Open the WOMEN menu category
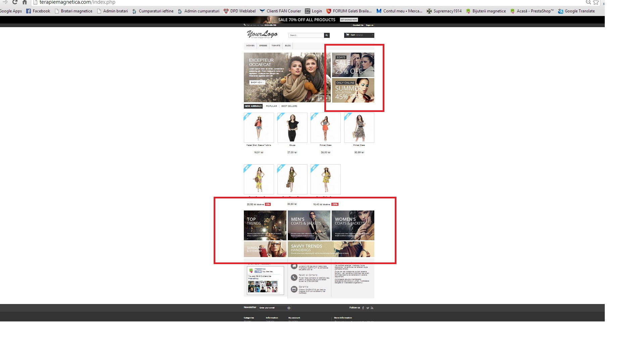 point(250,46)
